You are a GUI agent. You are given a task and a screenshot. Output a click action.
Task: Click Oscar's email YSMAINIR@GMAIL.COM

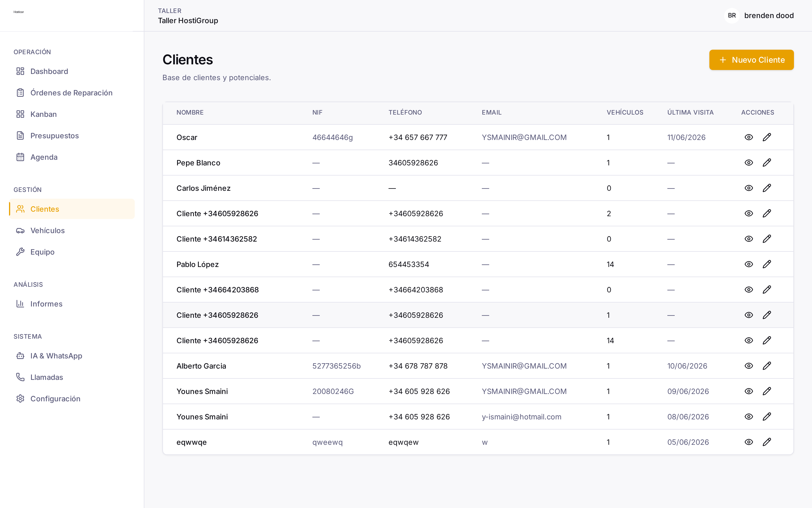524,137
